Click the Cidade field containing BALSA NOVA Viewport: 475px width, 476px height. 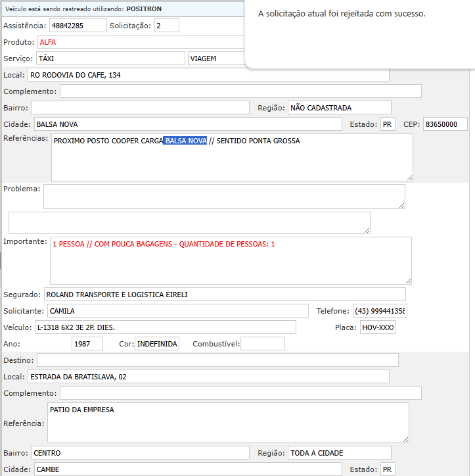click(x=187, y=124)
